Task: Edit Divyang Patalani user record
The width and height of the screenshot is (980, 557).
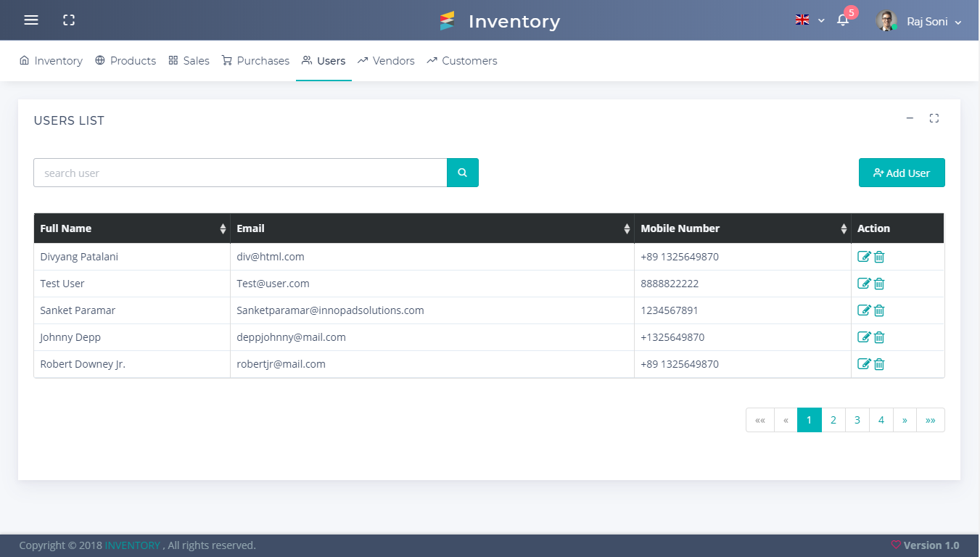Action: pyautogui.click(x=863, y=257)
